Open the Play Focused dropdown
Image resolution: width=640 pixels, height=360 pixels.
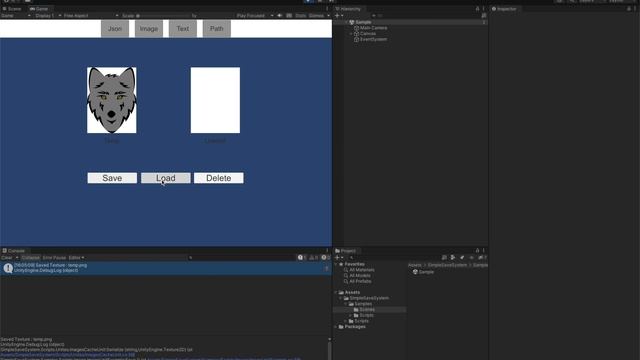tap(255, 16)
